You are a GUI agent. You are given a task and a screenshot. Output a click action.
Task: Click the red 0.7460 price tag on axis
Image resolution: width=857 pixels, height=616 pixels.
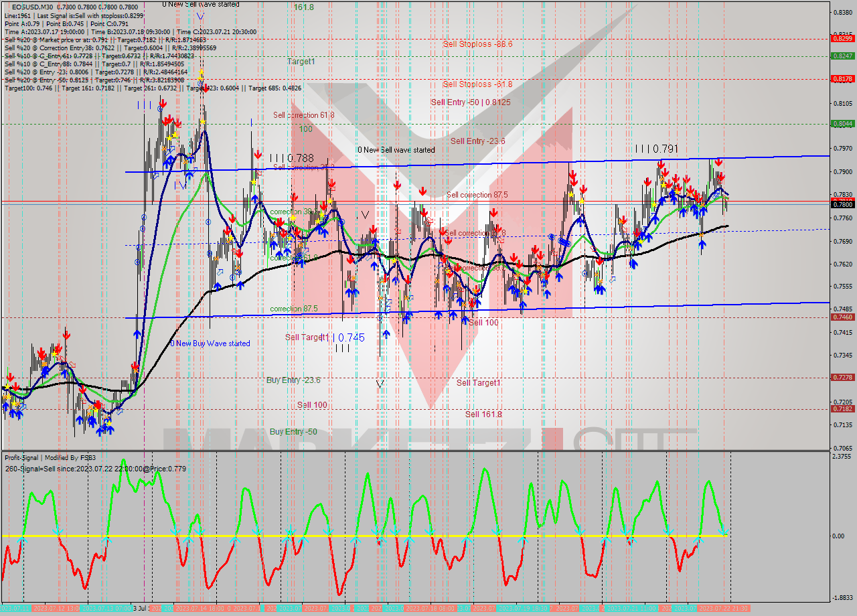point(842,317)
